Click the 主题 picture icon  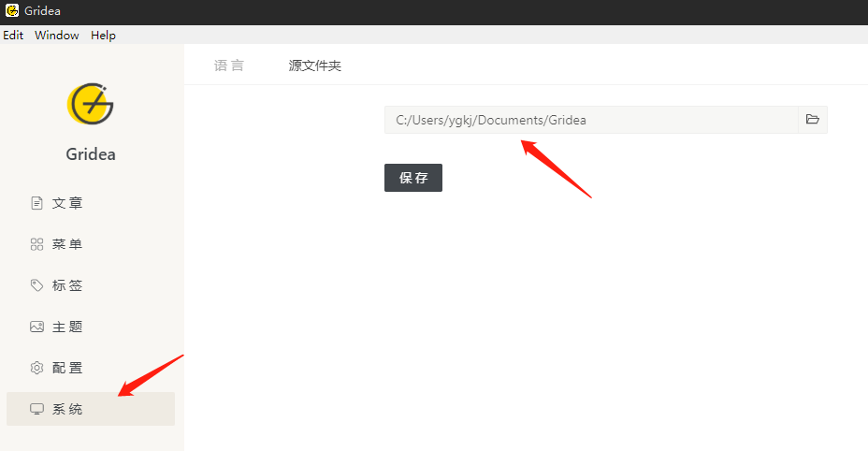[x=36, y=327]
